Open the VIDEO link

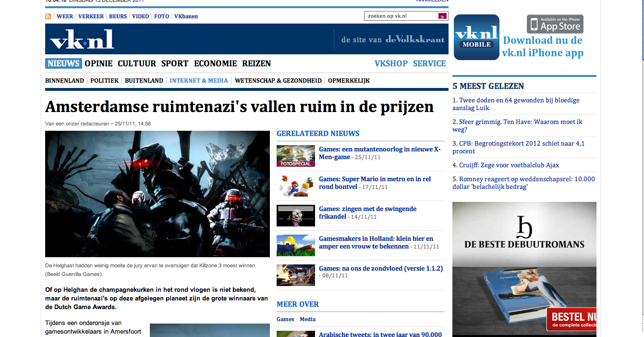pyautogui.click(x=141, y=16)
